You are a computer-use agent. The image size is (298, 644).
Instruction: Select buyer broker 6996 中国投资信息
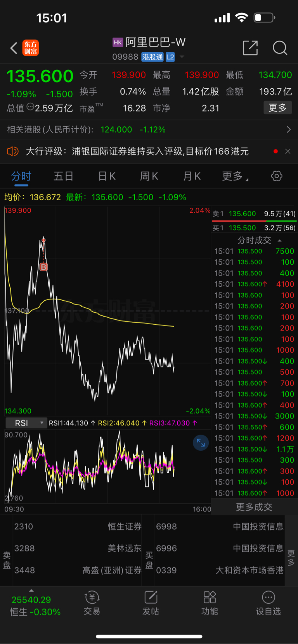tap(220, 548)
